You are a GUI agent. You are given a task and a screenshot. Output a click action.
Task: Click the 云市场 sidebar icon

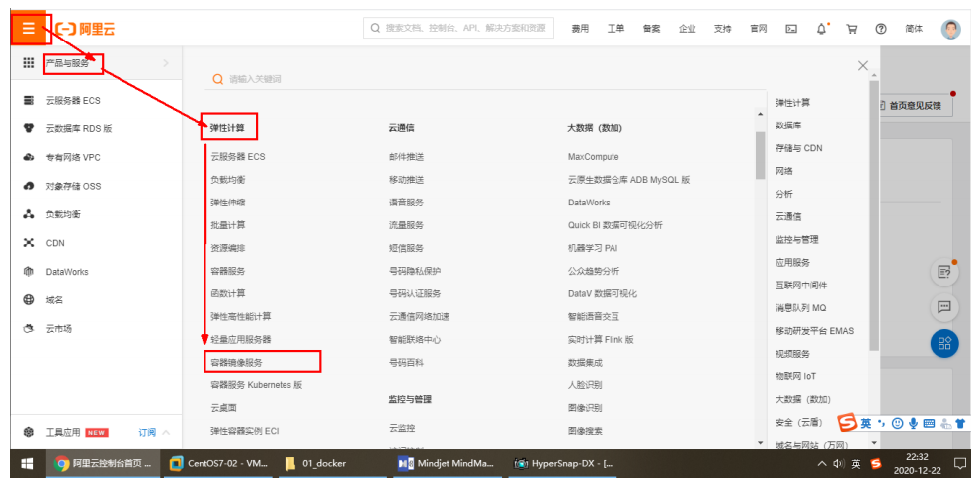click(28, 328)
